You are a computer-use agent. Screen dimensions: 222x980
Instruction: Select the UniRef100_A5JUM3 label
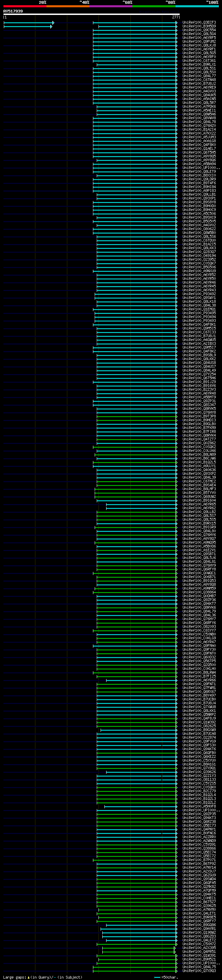[199, 137]
